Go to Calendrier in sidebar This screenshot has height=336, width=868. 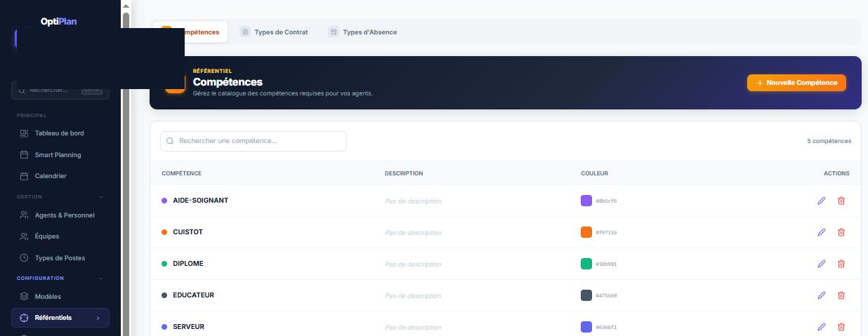(x=60, y=176)
